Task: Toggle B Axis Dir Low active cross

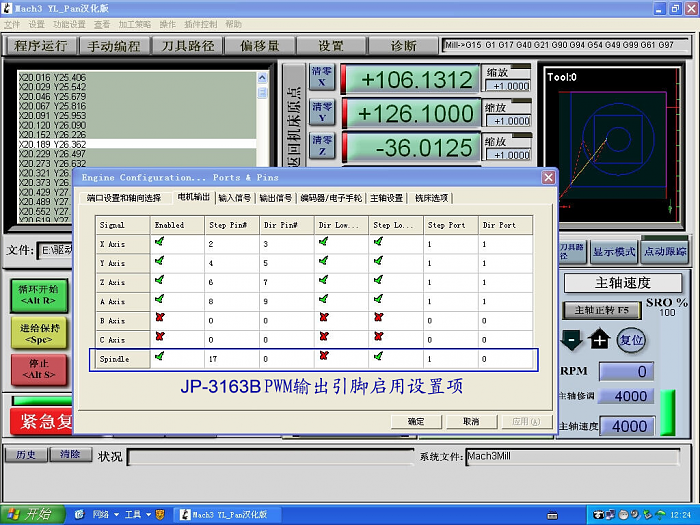Action: (324, 317)
